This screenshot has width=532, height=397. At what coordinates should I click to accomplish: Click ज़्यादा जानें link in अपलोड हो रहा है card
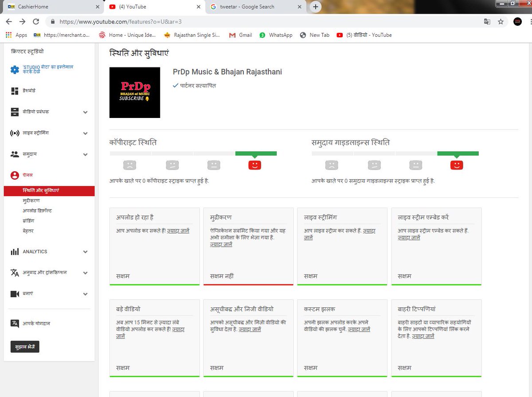(178, 231)
